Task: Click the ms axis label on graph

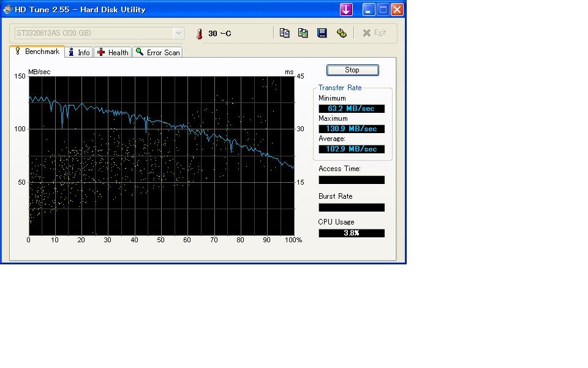Action: [x=289, y=72]
